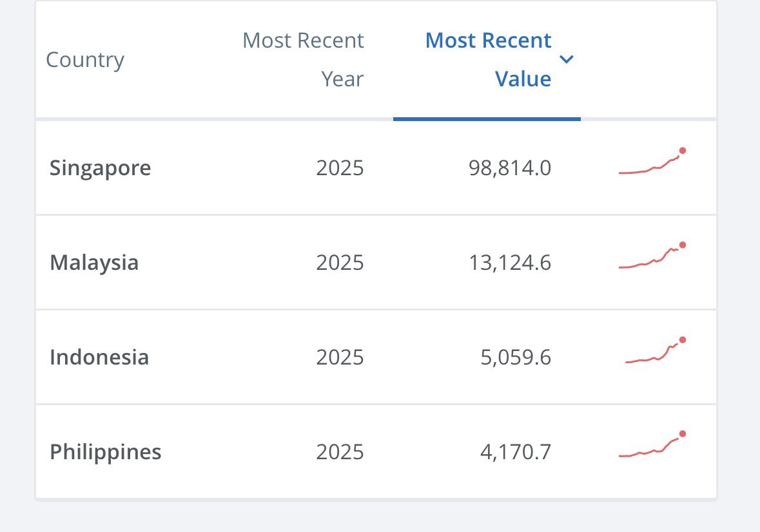Open Malaysia's sparkline trend chart
Image resolution: width=760 pixels, height=532 pixels.
pyautogui.click(x=652, y=255)
